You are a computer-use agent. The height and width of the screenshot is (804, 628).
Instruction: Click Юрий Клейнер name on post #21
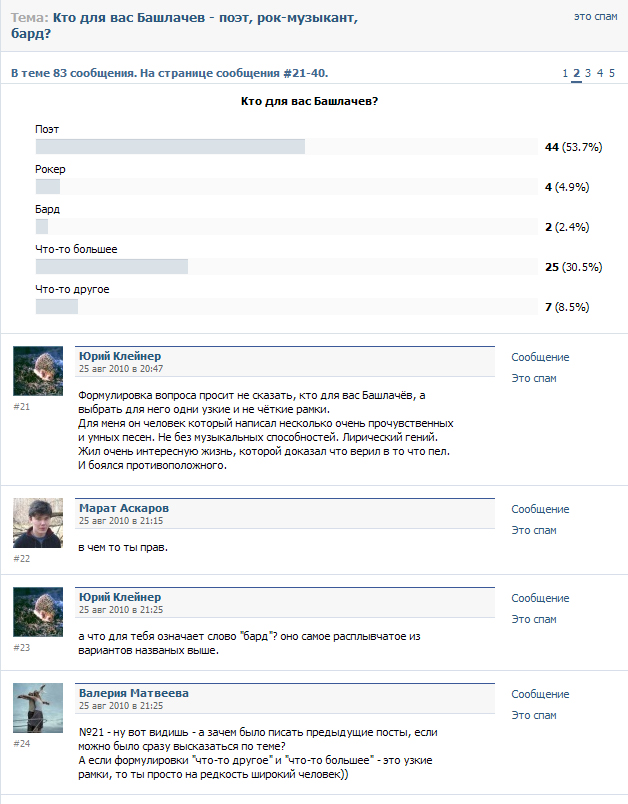tap(120, 356)
